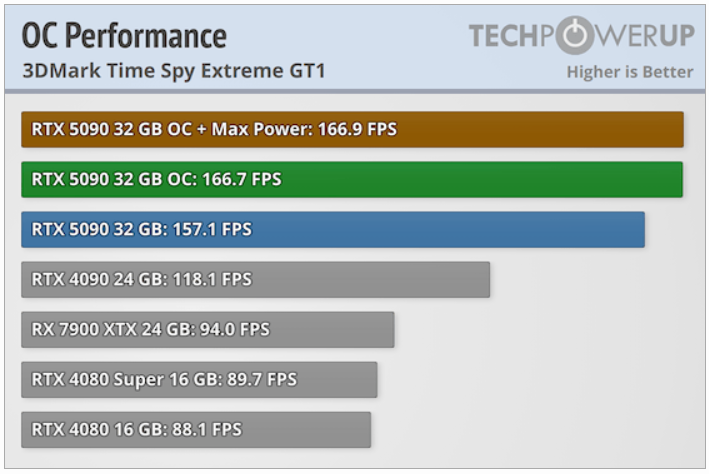This screenshot has width=709, height=474.
Task: Click the 166.7 FPS value text
Action: point(241,180)
